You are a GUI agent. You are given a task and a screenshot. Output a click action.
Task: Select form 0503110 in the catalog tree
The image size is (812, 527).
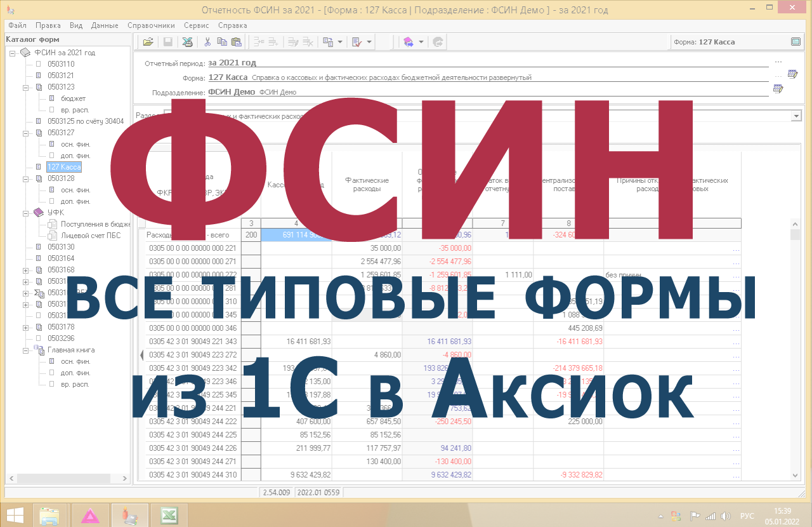[61, 64]
